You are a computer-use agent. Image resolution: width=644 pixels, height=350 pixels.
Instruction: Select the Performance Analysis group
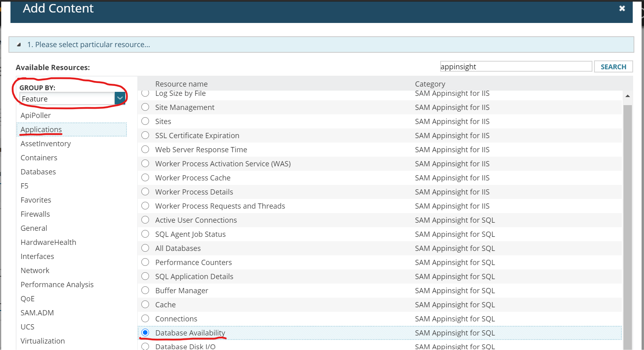point(57,285)
